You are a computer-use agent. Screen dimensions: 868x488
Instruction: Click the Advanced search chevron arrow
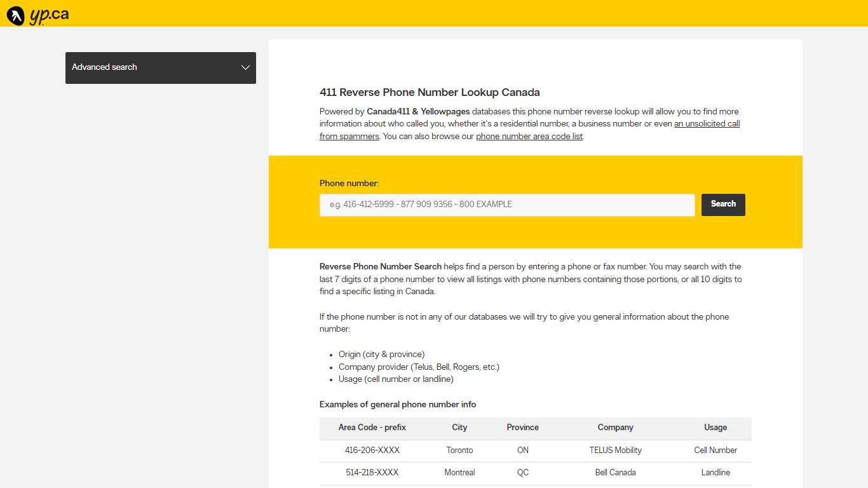(x=246, y=67)
